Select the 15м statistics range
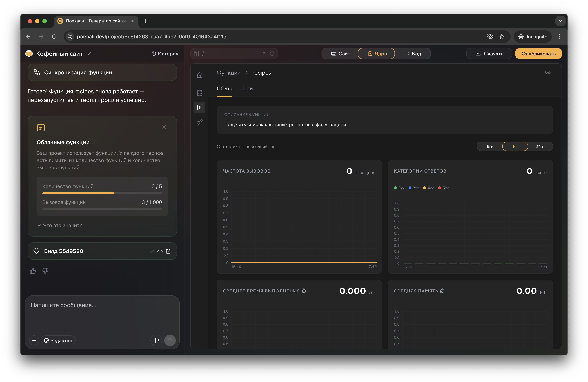The width and height of the screenshot is (588, 382). pyautogui.click(x=490, y=146)
